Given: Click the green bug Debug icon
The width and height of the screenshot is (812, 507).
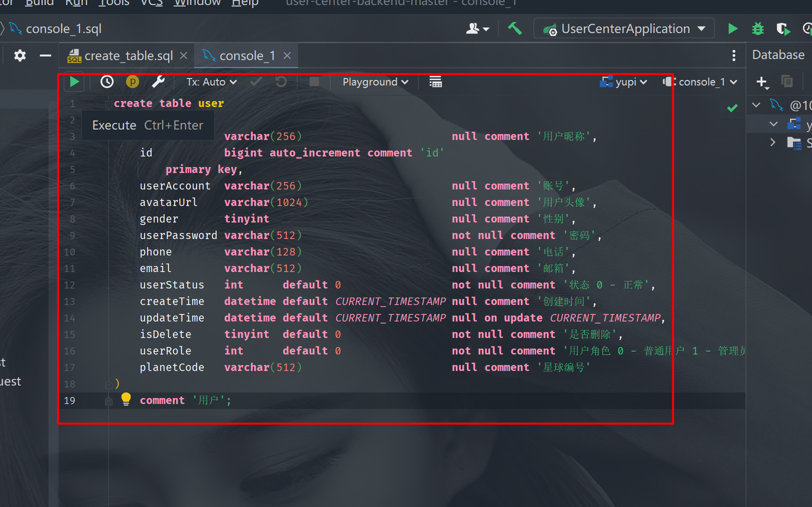Looking at the screenshot, I should coord(758,29).
